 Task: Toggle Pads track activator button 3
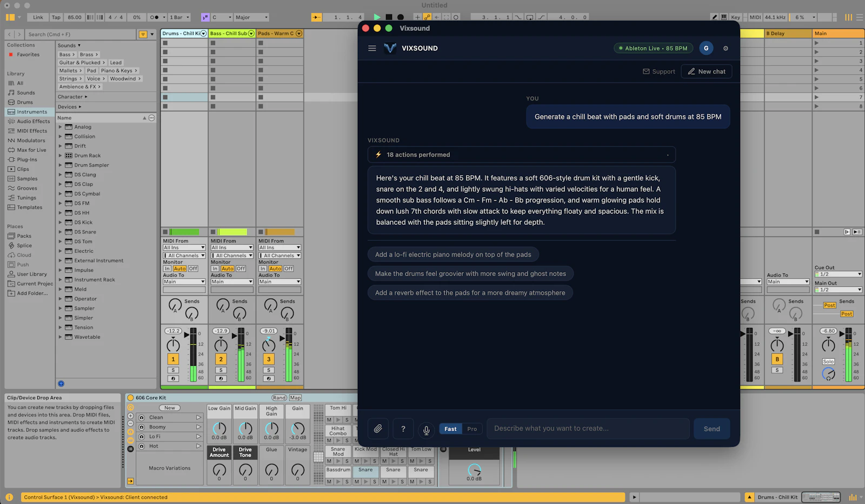click(269, 359)
